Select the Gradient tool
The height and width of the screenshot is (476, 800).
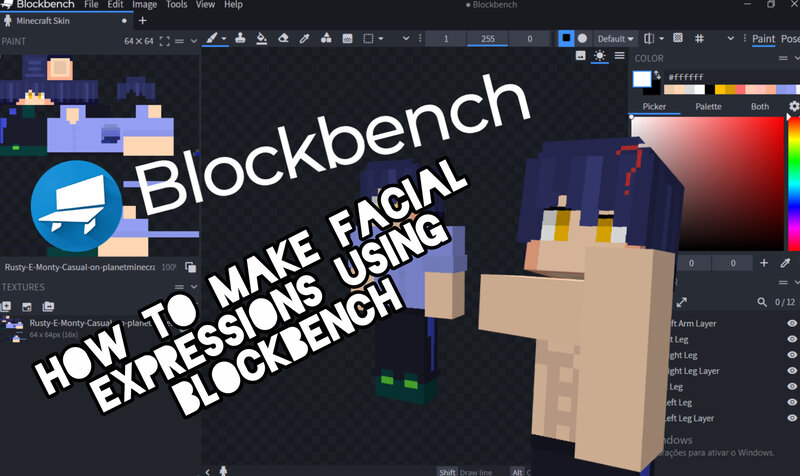point(347,38)
